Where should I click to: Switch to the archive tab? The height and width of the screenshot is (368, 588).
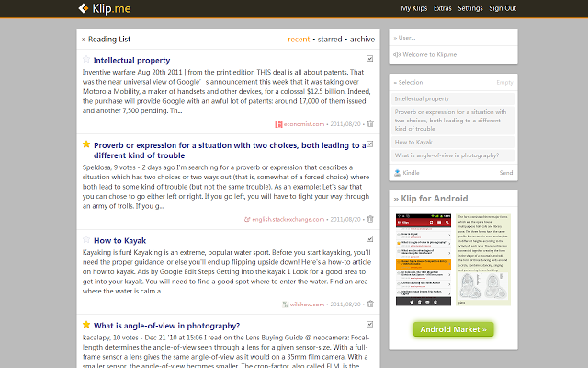point(362,39)
